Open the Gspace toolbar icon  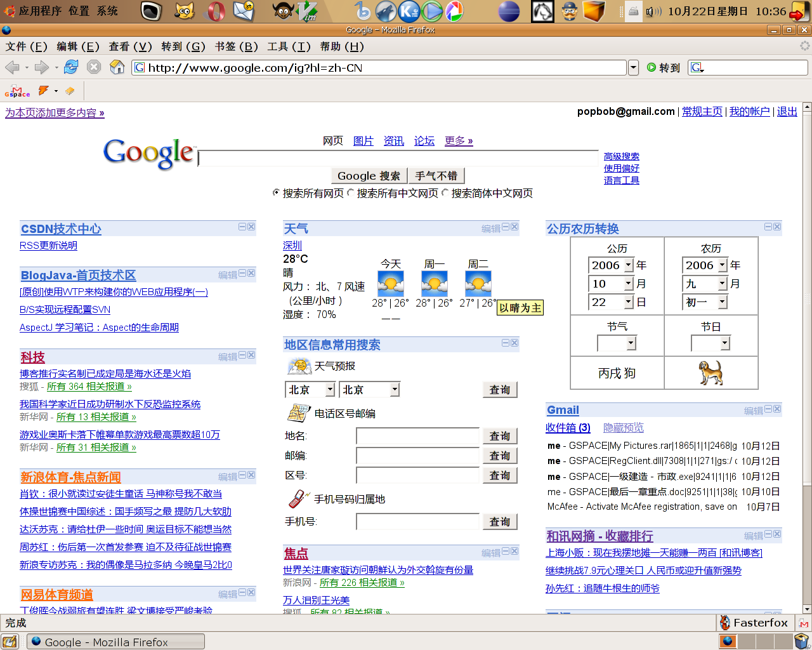coord(17,91)
